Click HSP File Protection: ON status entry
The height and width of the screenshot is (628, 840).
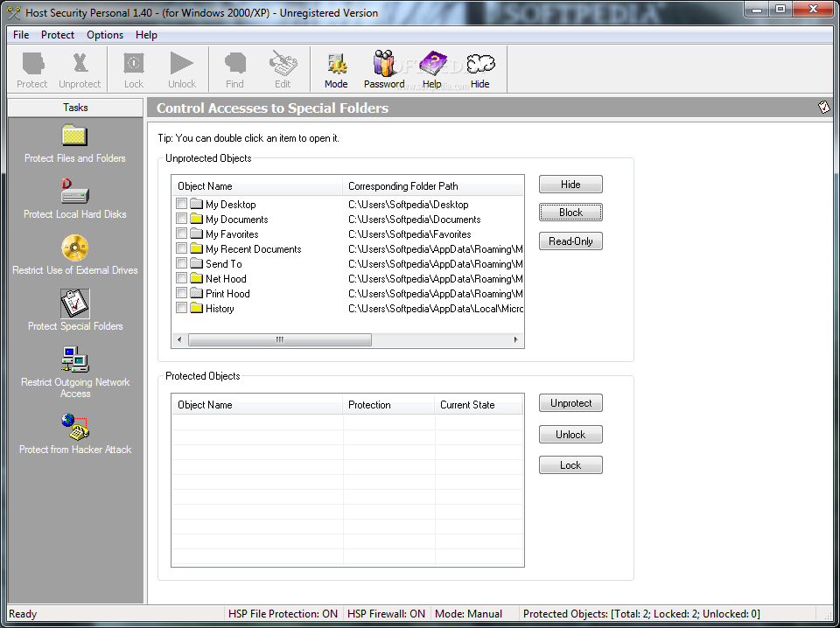click(x=283, y=613)
